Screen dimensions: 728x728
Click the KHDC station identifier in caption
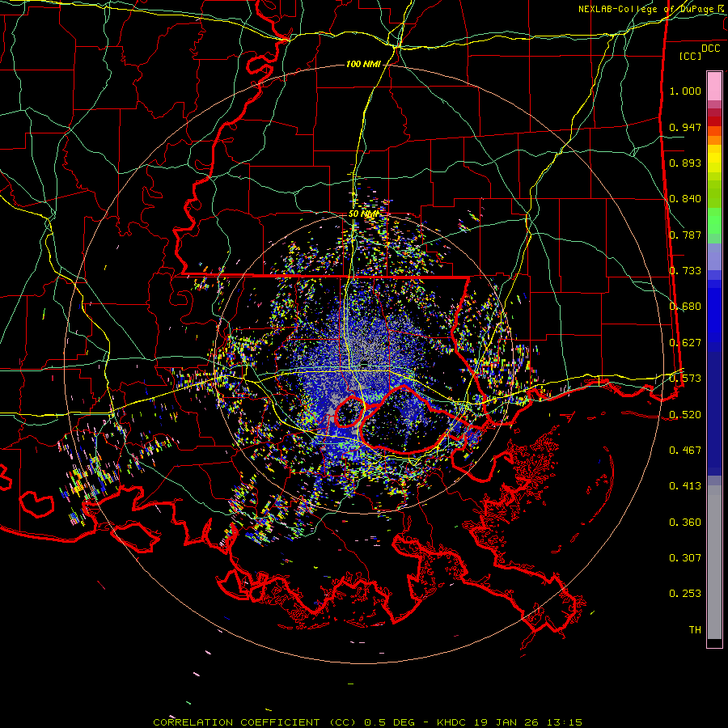tap(452, 722)
